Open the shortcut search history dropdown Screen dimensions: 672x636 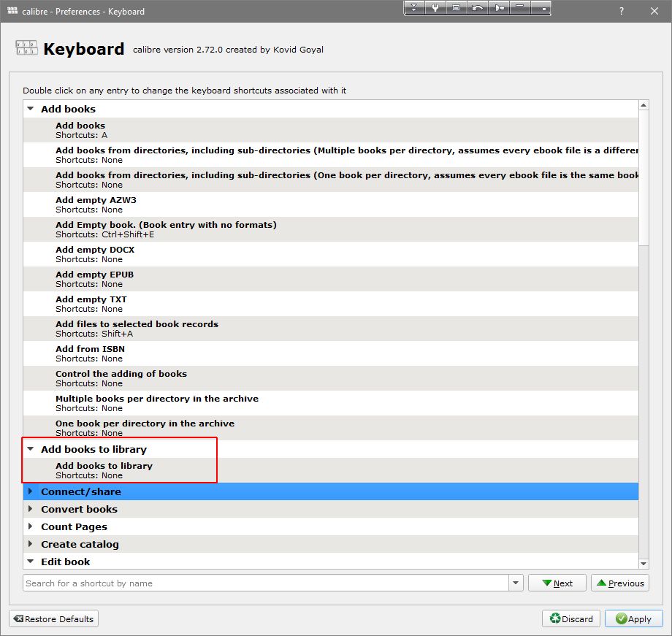pyautogui.click(x=516, y=583)
